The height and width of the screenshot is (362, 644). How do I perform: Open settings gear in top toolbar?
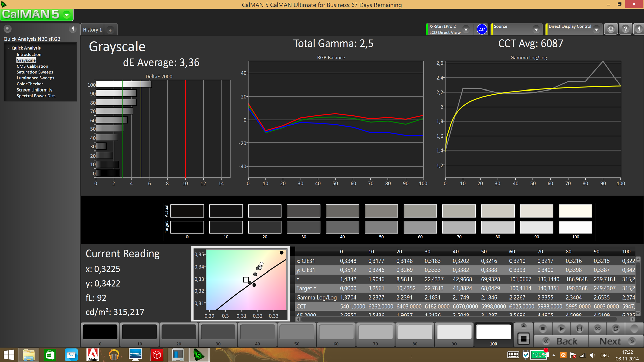pyautogui.click(x=611, y=29)
